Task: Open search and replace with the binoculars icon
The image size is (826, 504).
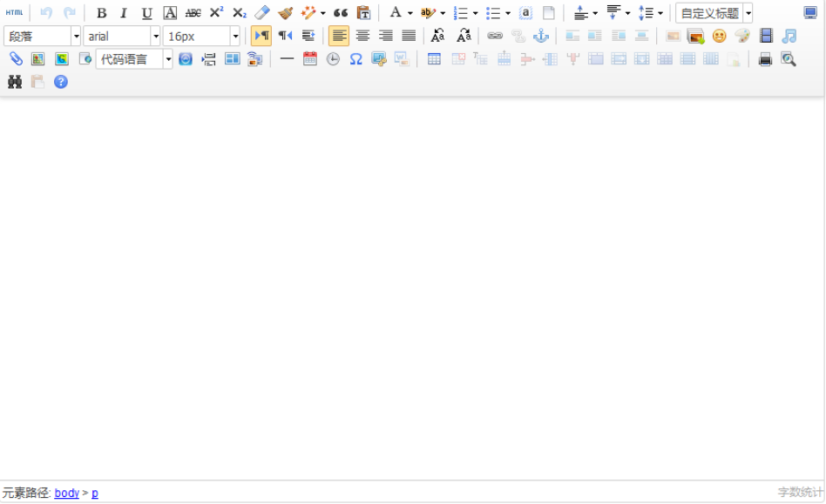Action: 15,82
